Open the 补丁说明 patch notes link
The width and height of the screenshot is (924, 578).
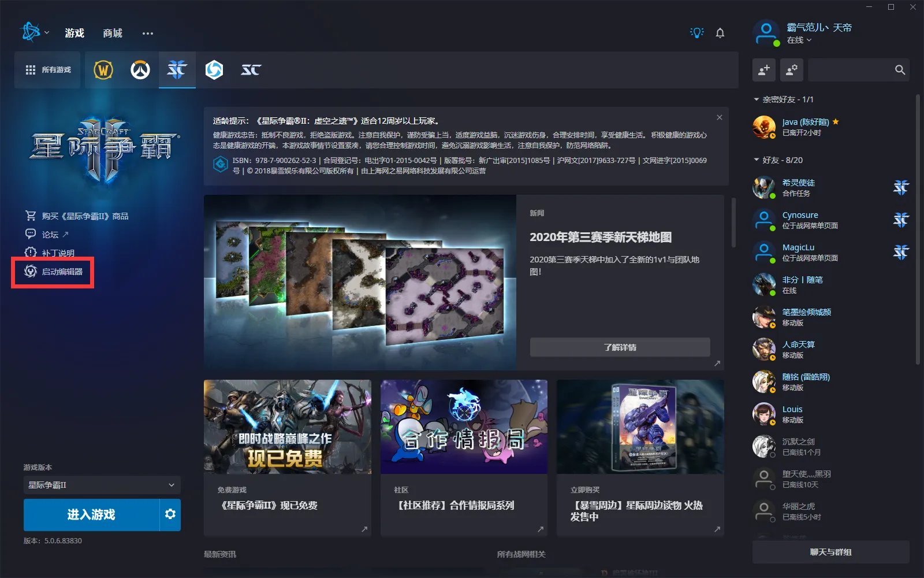pos(58,253)
